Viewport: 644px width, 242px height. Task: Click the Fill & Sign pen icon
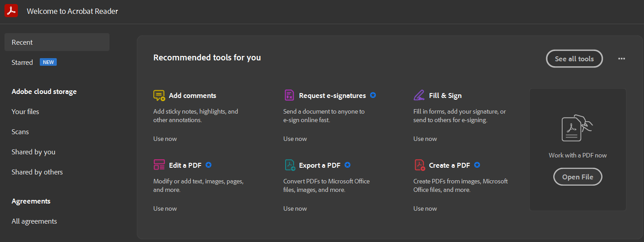419,95
